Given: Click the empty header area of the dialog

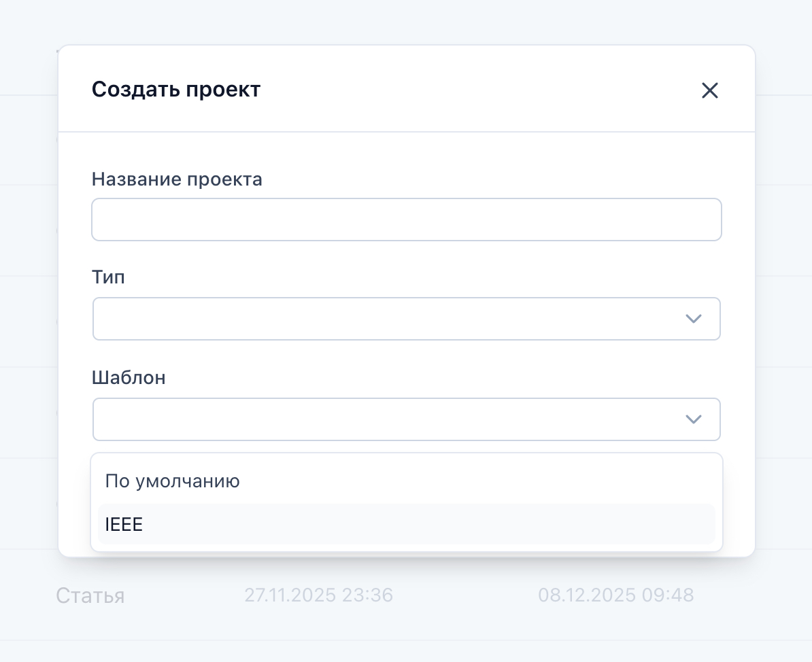Looking at the screenshot, I should pos(476,90).
